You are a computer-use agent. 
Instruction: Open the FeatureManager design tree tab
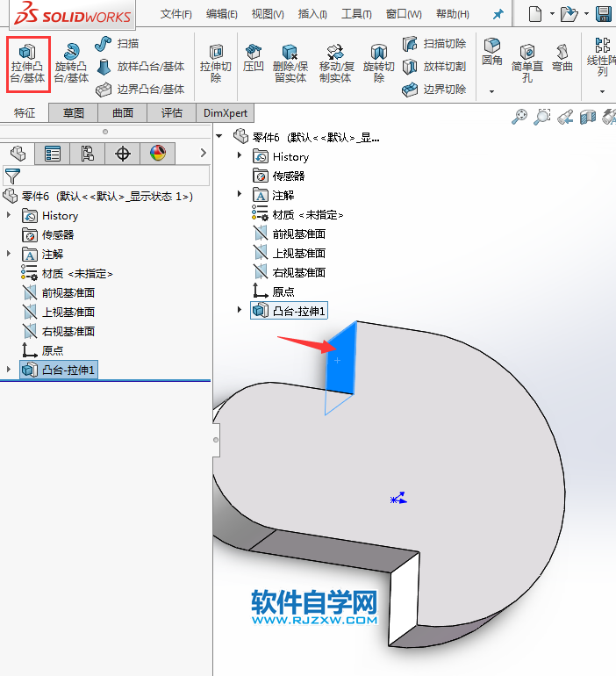click(18, 154)
